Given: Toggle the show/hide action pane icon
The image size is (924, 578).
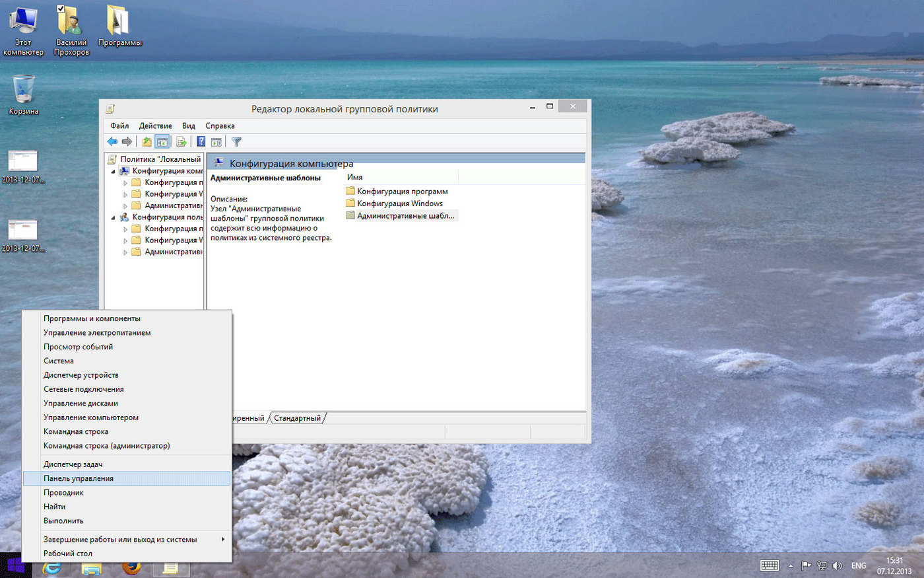Looking at the screenshot, I should point(216,142).
